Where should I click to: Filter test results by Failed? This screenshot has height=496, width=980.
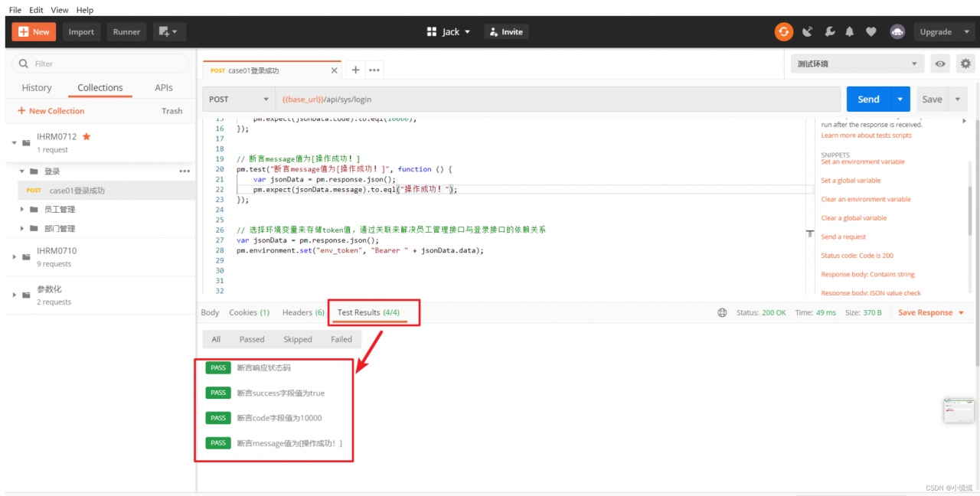341,339
